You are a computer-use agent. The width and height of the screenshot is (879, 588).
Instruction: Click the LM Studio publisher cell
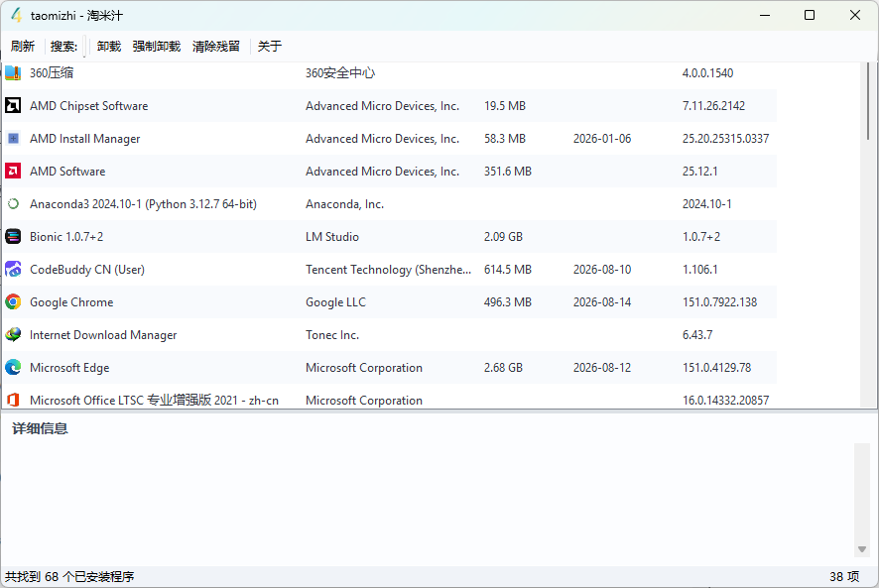click(x=332, y=237)
